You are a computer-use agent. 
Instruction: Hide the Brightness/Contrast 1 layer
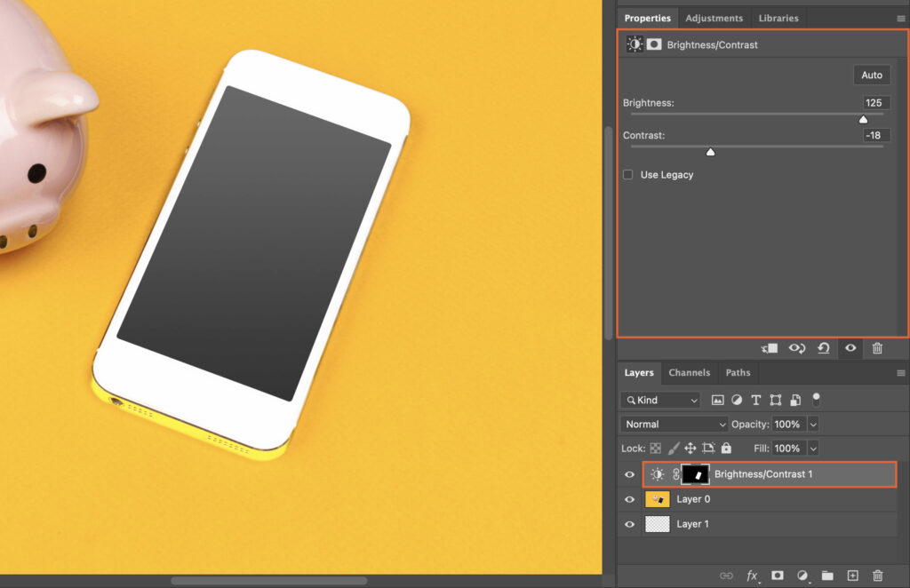pos(629,474)
